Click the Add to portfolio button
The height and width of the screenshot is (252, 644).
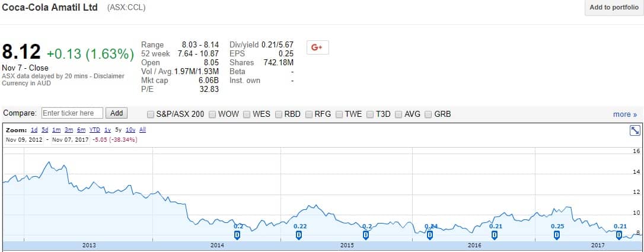click(x=614, y=8)
